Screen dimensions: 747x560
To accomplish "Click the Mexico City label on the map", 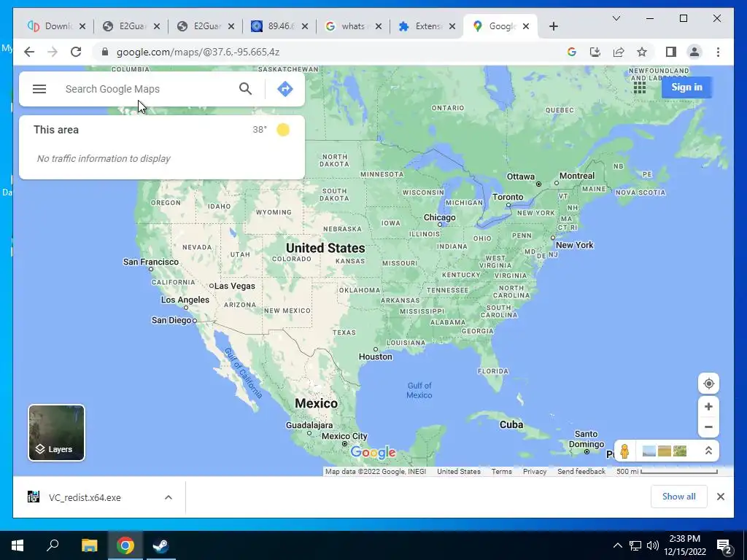I will click(344, 436).
